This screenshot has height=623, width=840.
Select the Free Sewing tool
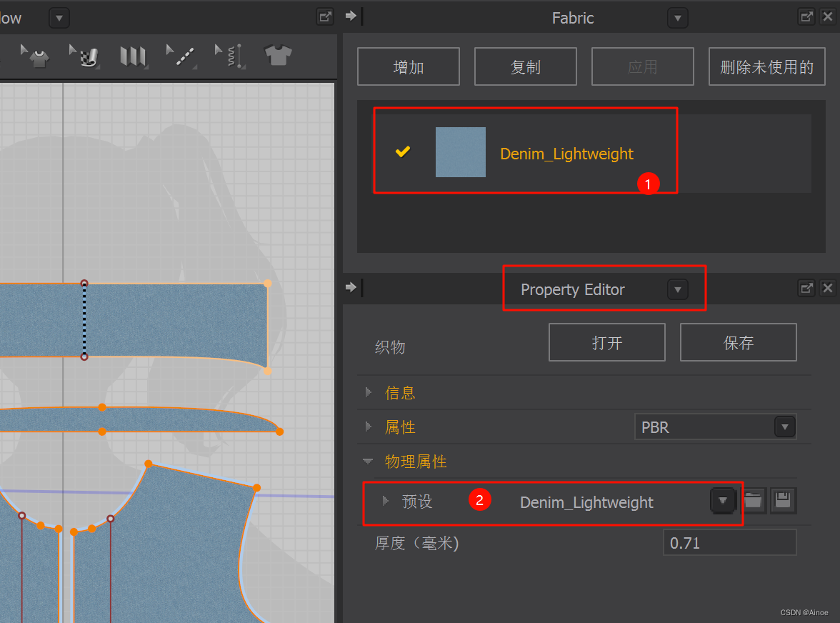(229, 56)
